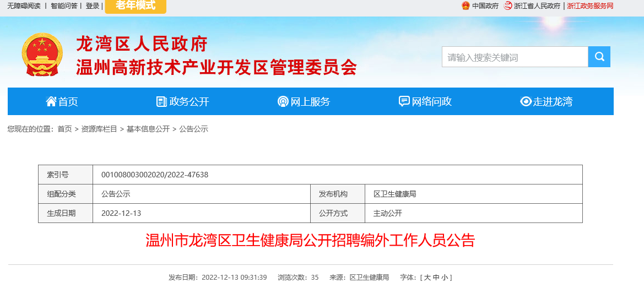Visit the 中国政府 link
The image size is (644, 304).
485,6
